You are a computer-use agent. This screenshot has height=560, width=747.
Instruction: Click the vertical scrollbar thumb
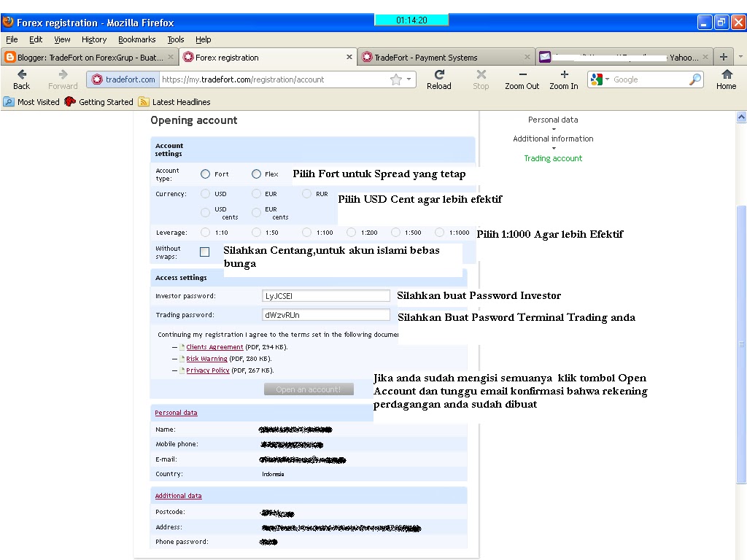click(741, 344)
